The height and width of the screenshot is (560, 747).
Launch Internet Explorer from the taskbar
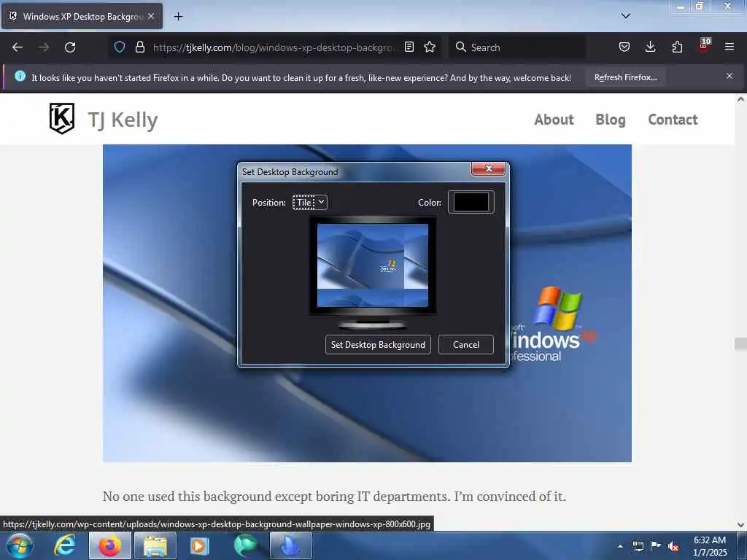pyautogui.click(x=65, y=545)
